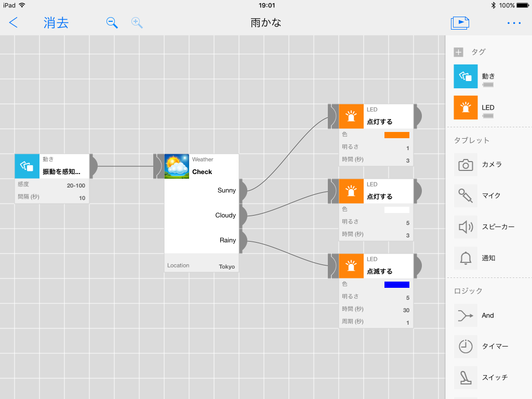Screen dimensions: 532x399
Task: Tap the Sunny output connector
Action: click(x=243, y=191)
